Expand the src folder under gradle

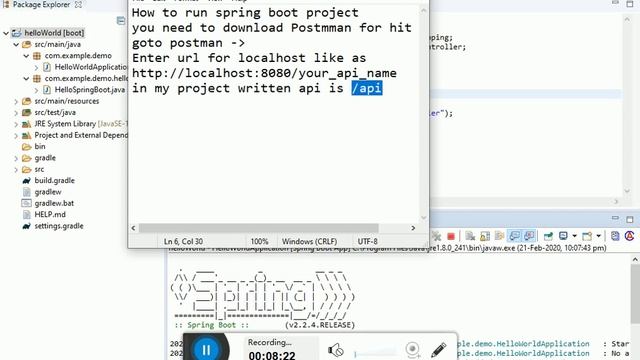click(x=16, y=169)
